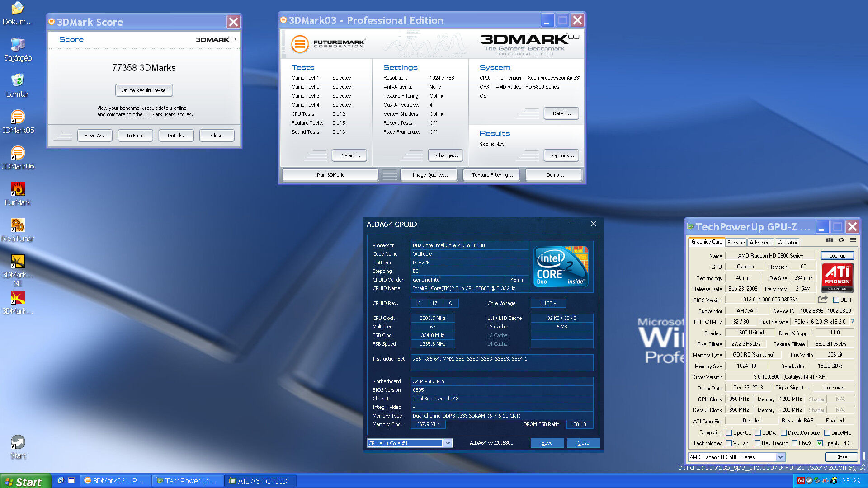Screen dimensions: 868x488
Task: Toggle the DirectCompute checkbox
Action: pyautogui.click(x=783, y=433)
